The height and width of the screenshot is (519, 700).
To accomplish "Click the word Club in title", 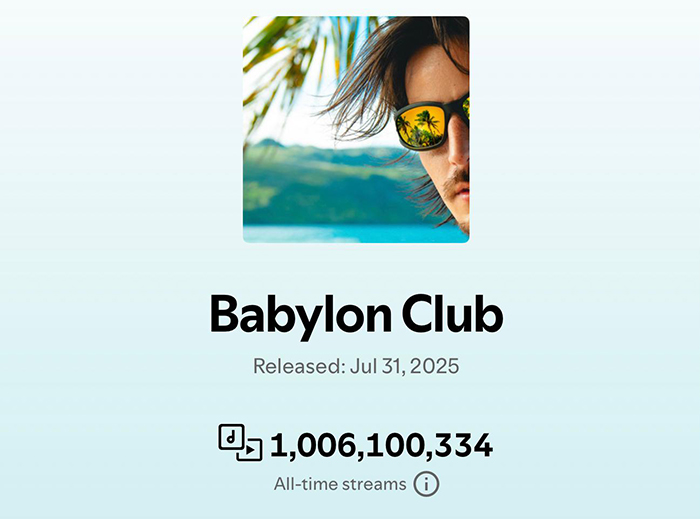I will 452,313.
